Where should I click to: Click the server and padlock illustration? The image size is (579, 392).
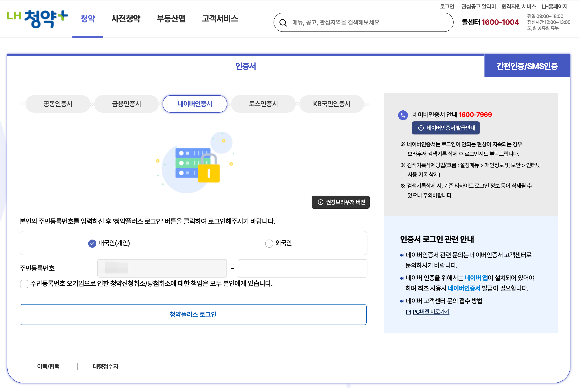(x=195, y=162)
